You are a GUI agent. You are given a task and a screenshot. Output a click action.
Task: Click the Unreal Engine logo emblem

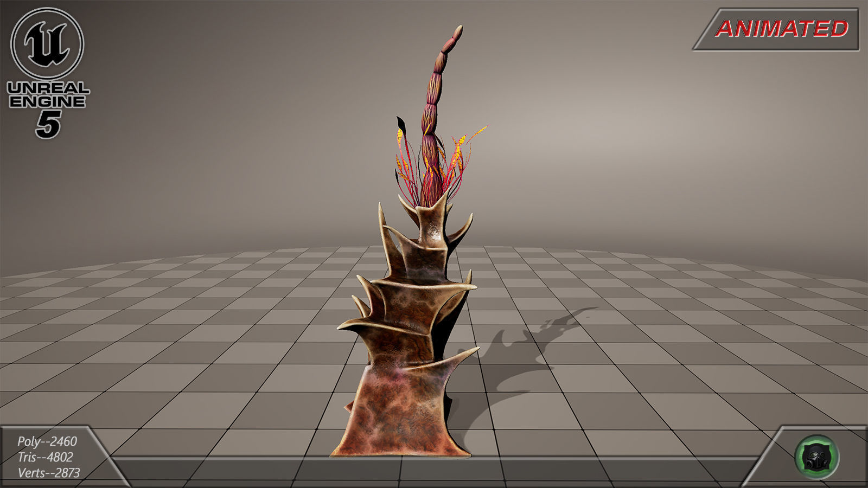coord(47,43)
